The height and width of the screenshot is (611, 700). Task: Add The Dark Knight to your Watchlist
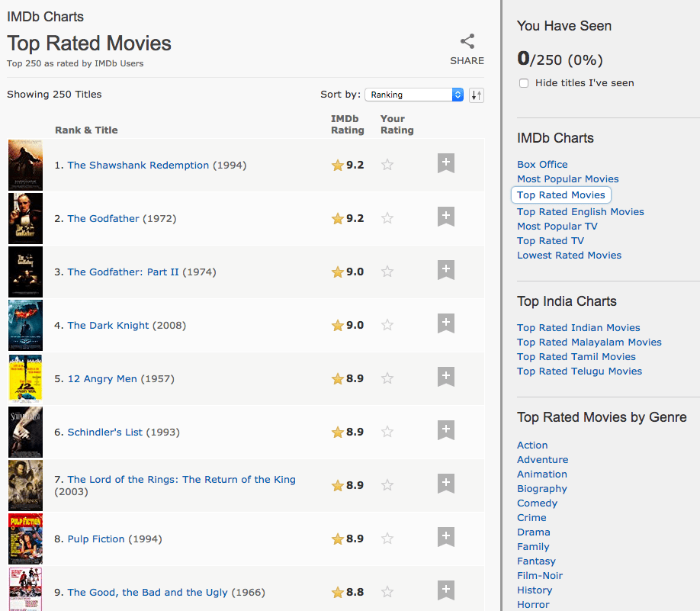pyautogui.click(x=445, y=323)
